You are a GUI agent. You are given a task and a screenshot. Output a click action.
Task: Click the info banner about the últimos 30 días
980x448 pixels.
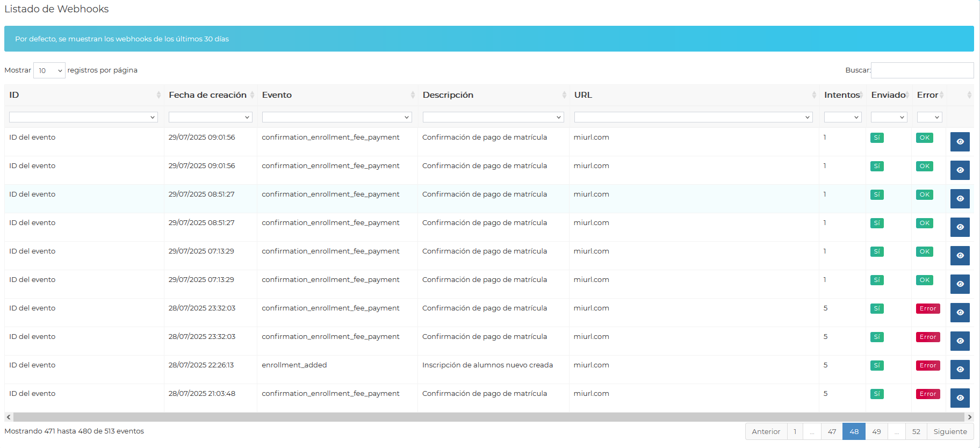[489, 39]
